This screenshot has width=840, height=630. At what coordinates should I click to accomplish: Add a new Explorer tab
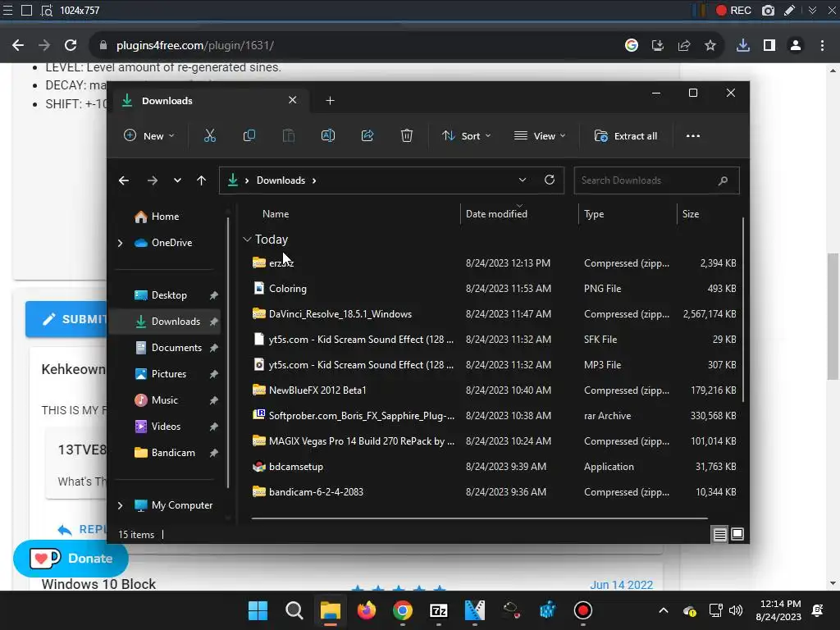[330, 101]
